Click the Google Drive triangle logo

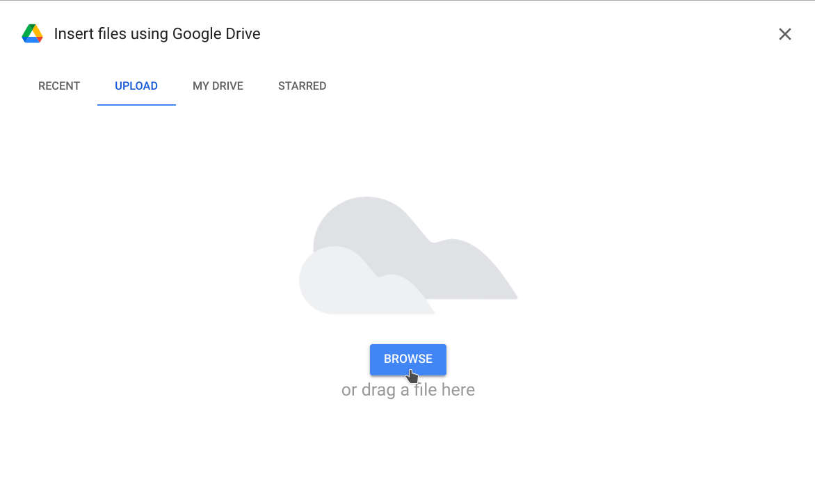(32, 34)
